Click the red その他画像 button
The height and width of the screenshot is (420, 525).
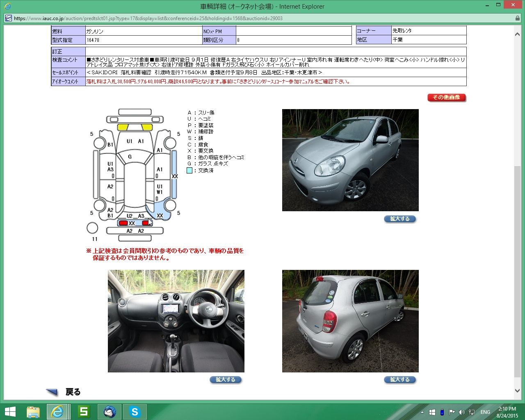pos(447,98)
